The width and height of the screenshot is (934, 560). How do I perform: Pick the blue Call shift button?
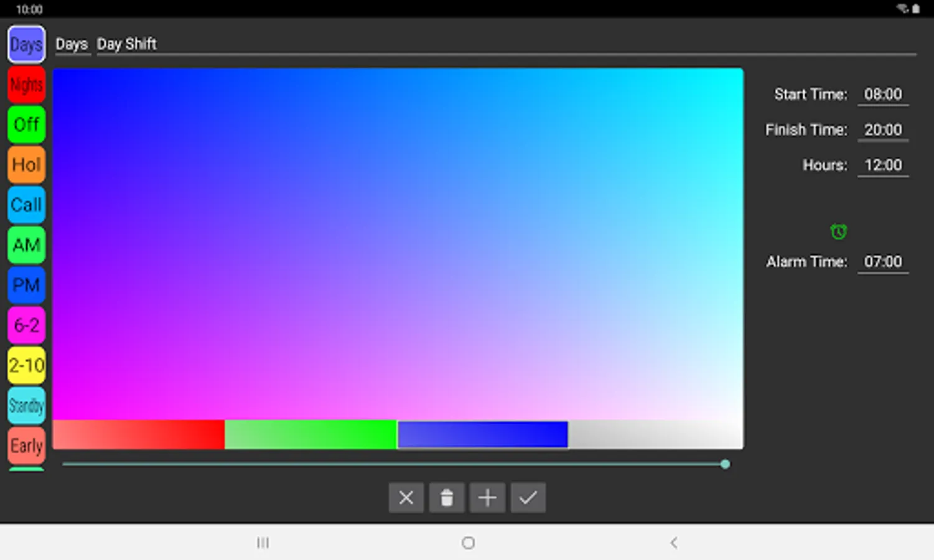pos(26,205)
